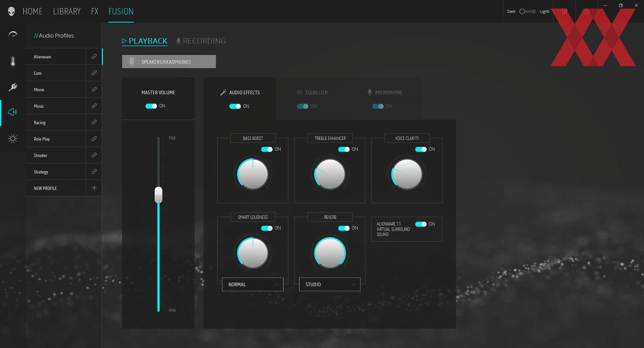Click the Microphone tab icon
The image size is (644, 348).
pos(370,92)
